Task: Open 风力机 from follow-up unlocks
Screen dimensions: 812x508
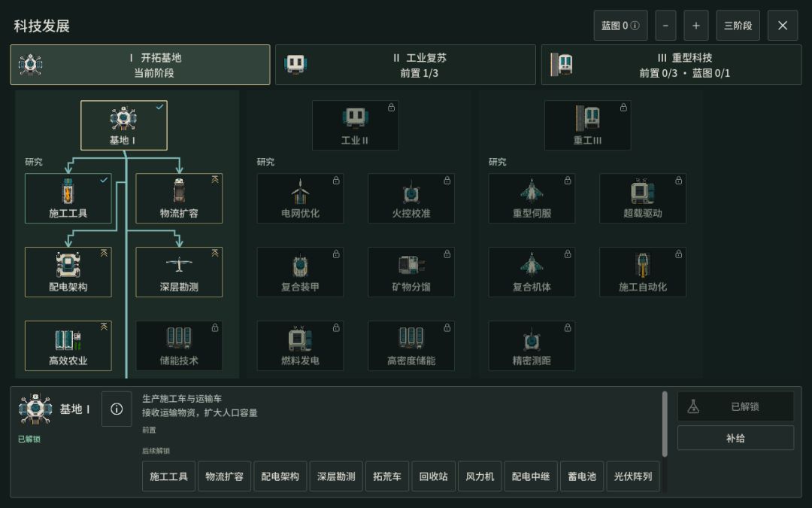Action: click(480, 476)
